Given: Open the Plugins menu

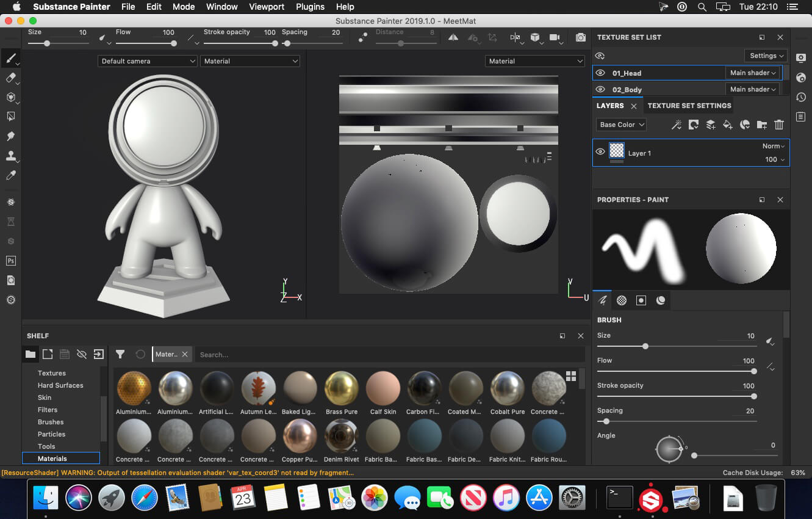Looking at the screenshot, I should click(310, 7).
